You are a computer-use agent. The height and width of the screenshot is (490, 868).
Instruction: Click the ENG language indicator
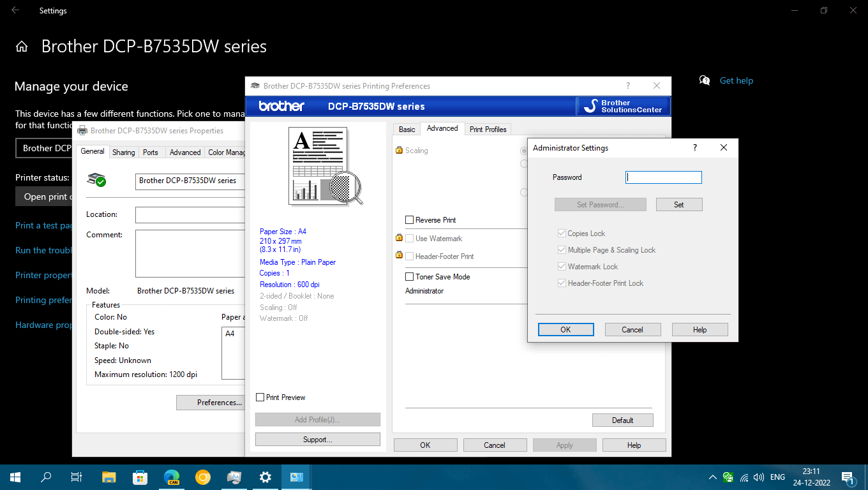pos(777,477)
